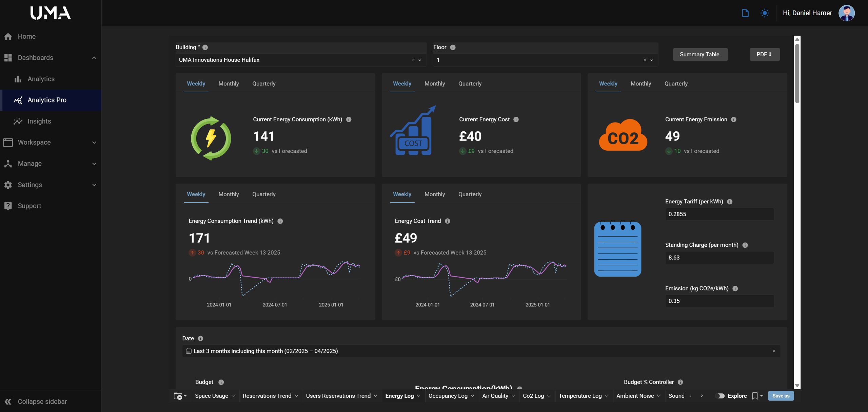Open bookmark icon in bottom toolbar
The height and width of the screenshot is (412, 868).
755,396
